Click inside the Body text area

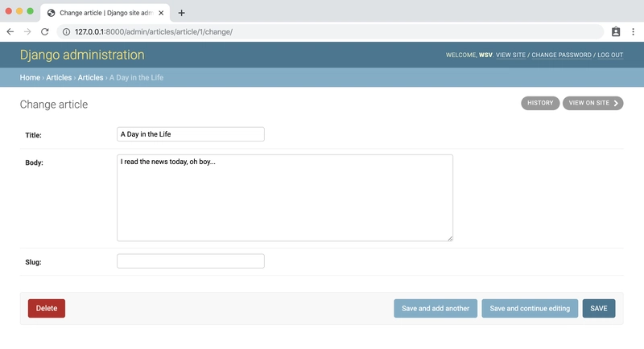(285, 198)
